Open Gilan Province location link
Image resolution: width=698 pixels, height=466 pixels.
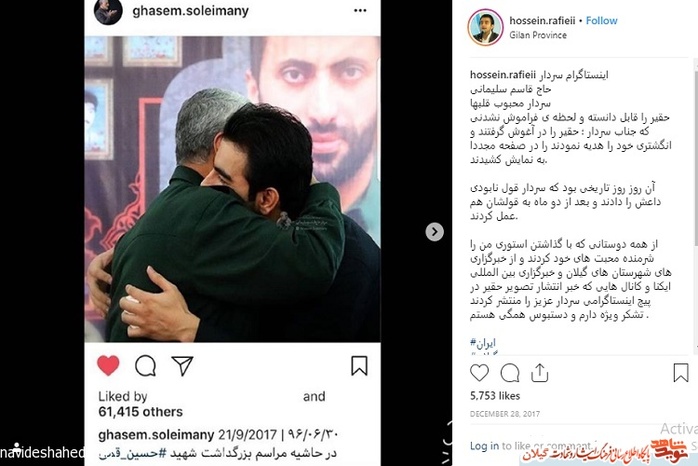click(538, 35)
